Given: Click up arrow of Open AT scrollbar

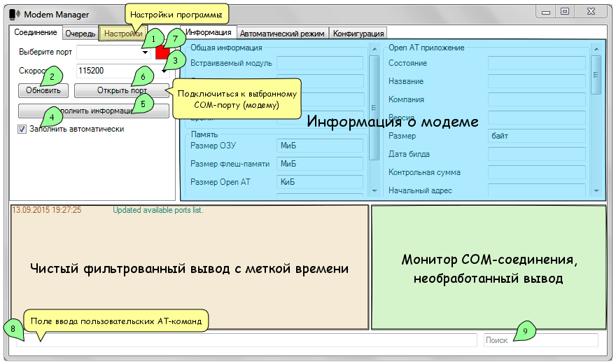Looking at the screenshot, I should pos(596,49).
